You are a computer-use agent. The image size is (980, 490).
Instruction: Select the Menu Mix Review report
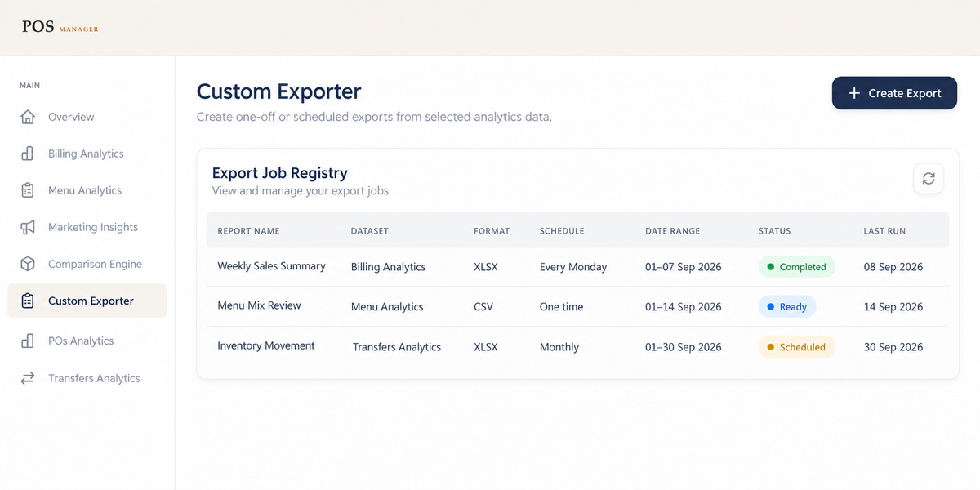point(259,305)
